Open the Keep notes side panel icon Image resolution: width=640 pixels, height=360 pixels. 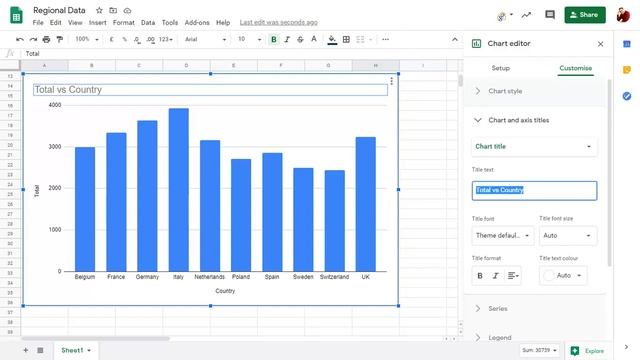pos(627,70)
